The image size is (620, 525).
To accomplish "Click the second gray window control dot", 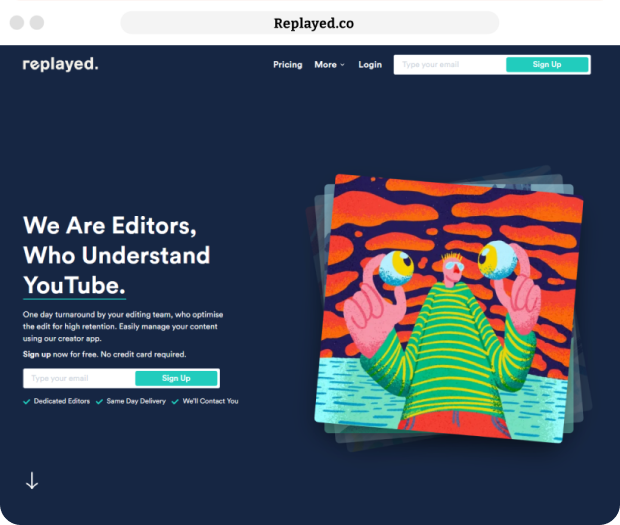I will [37, 23].
